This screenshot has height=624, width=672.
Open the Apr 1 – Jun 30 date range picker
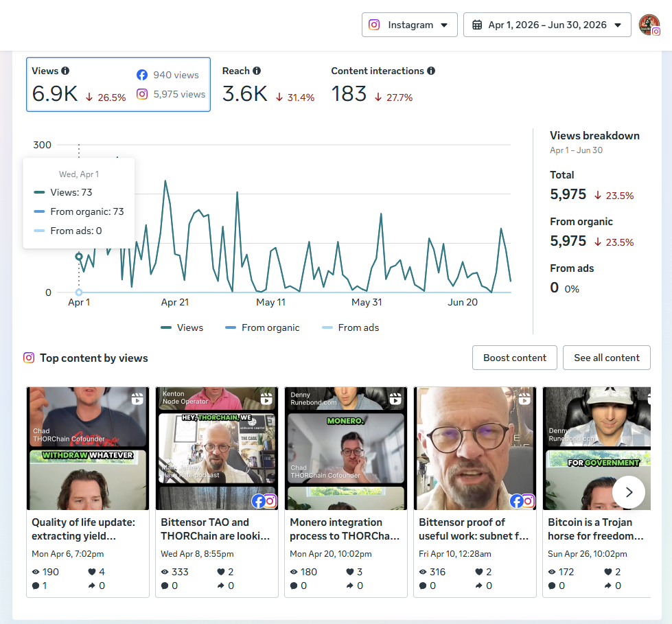coord(547,25)
